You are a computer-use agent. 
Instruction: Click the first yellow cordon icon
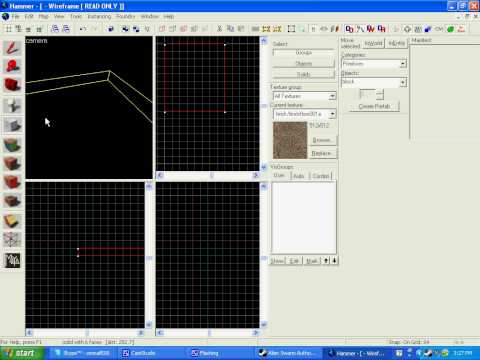coord(266,29)
